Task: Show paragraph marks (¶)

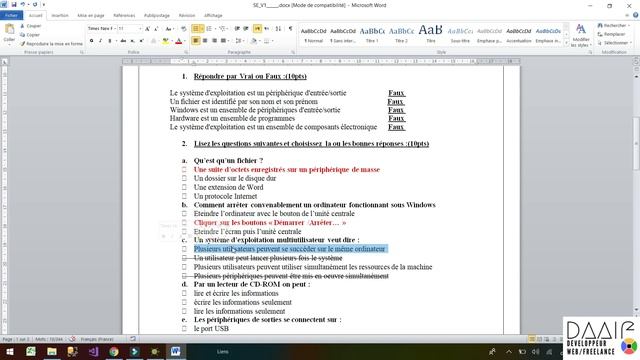Action: (x=290, y=29)
